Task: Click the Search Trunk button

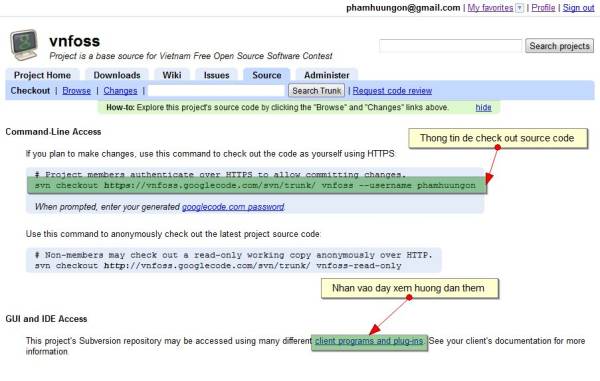Action: point(316,91)
